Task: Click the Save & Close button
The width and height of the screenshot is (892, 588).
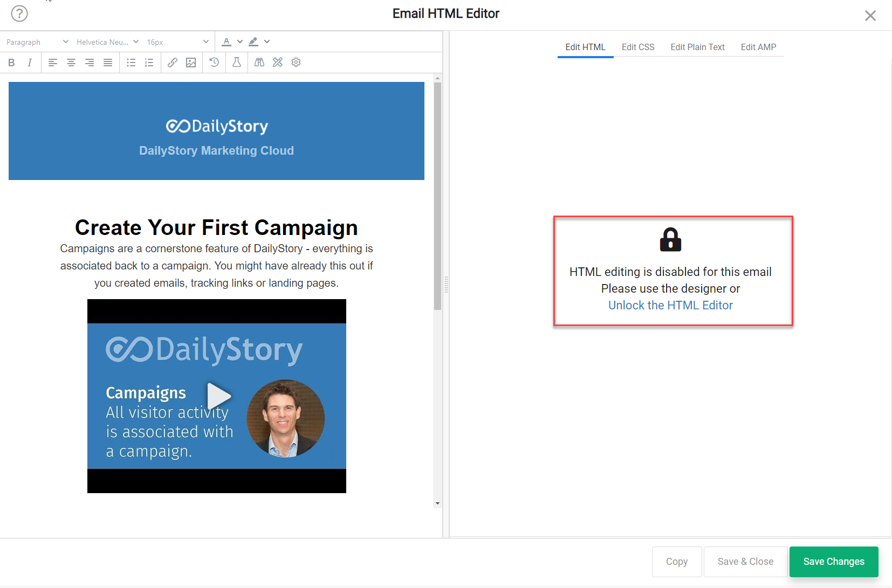Action: (745, 562)
